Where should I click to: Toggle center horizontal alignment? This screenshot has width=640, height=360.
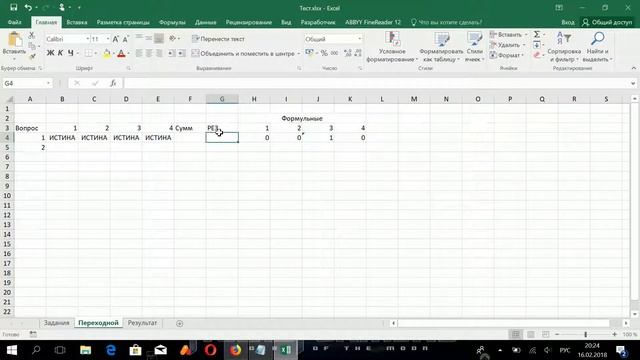click(x=149, y=53)
